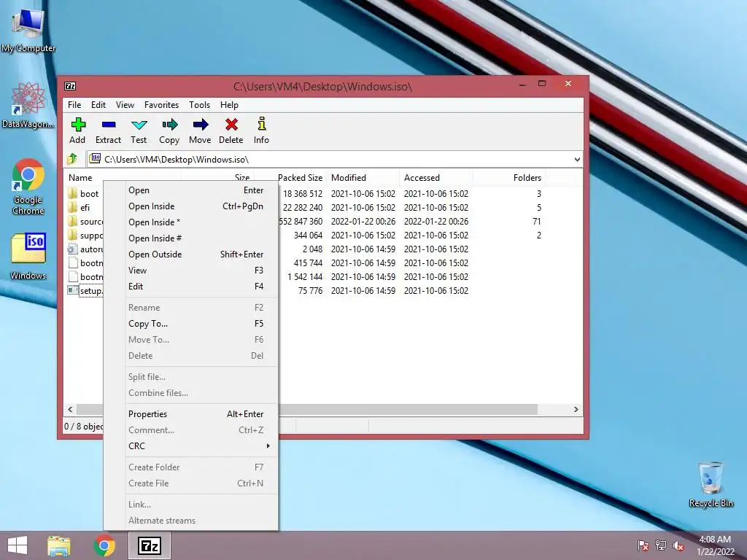Open the View menu

point(125,105)
